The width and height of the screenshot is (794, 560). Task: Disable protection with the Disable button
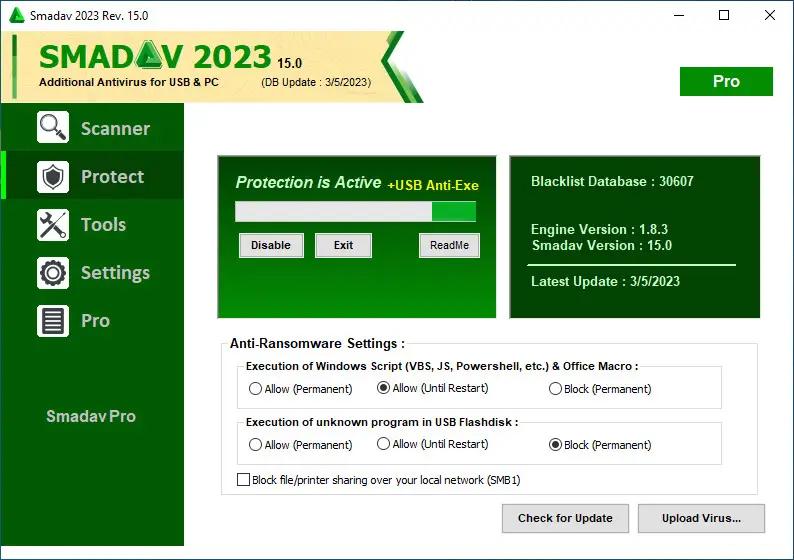[271, 245]
